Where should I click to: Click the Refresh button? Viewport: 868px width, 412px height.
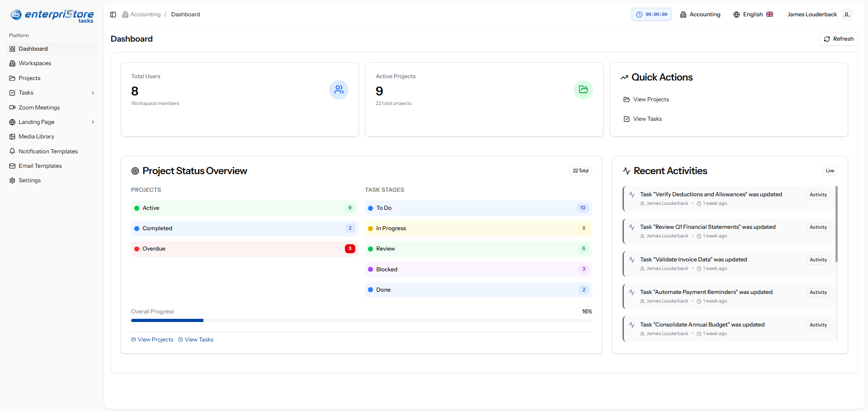click(x=839, y=39)
